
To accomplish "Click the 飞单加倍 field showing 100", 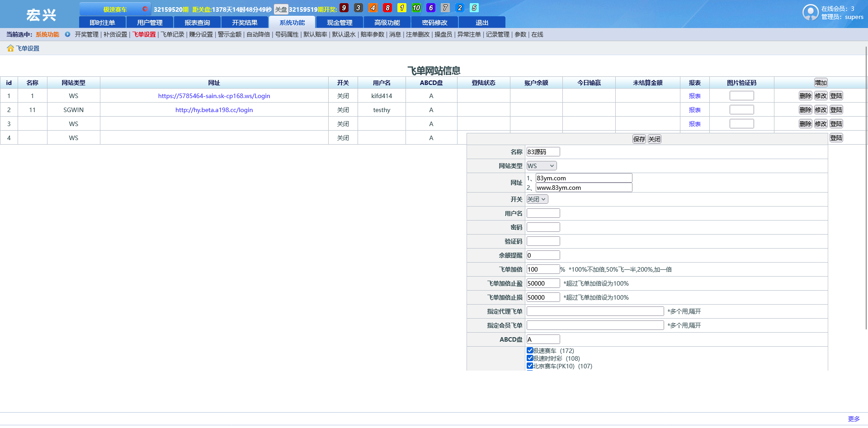I will [x=543, y=269].
